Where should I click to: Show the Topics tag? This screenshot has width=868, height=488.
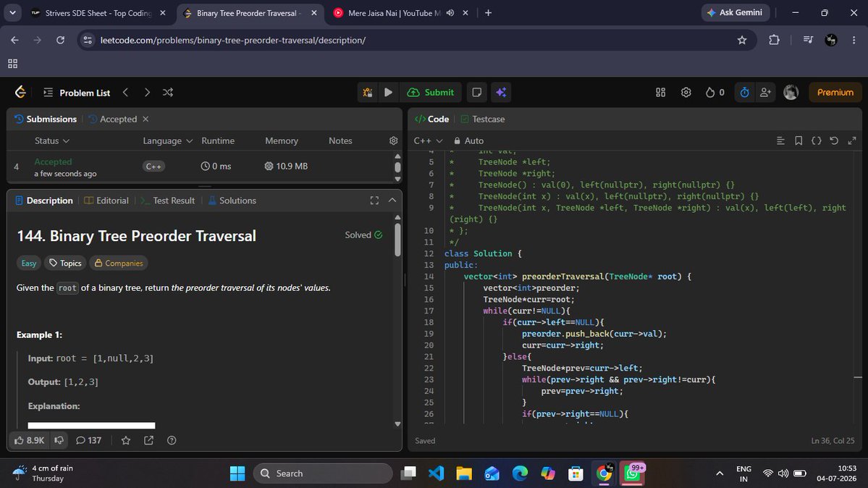tap(64, 263)
